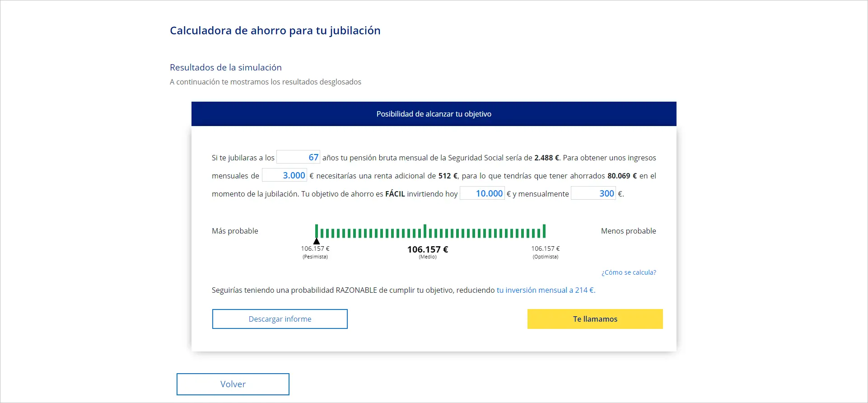Click the bold Medio amount 106.157 €
Viewport: 868px width, 403px height.
(x=427, y=249)
